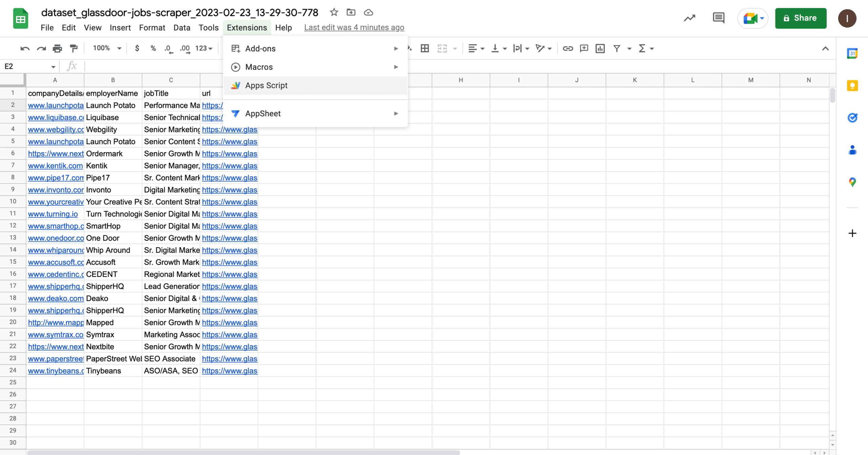Open Google Maps side panel icon
This screenshot has height=455, width=868.
852,182
